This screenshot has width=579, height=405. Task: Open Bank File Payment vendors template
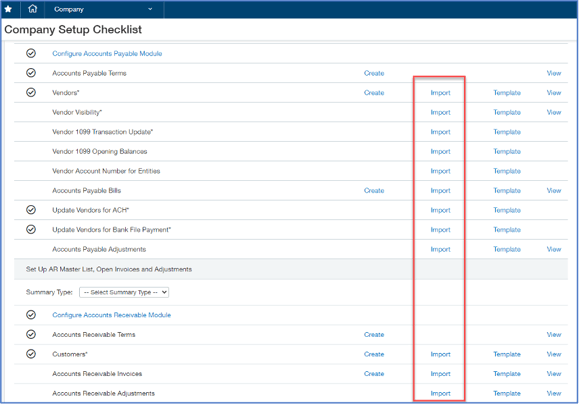(507, 230)
